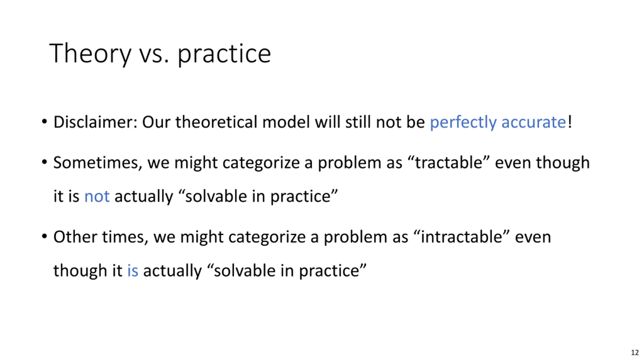Click 'though it' starting the last line
The height and width of the screenshot is (362, 644).
click(x=88, y=271)
